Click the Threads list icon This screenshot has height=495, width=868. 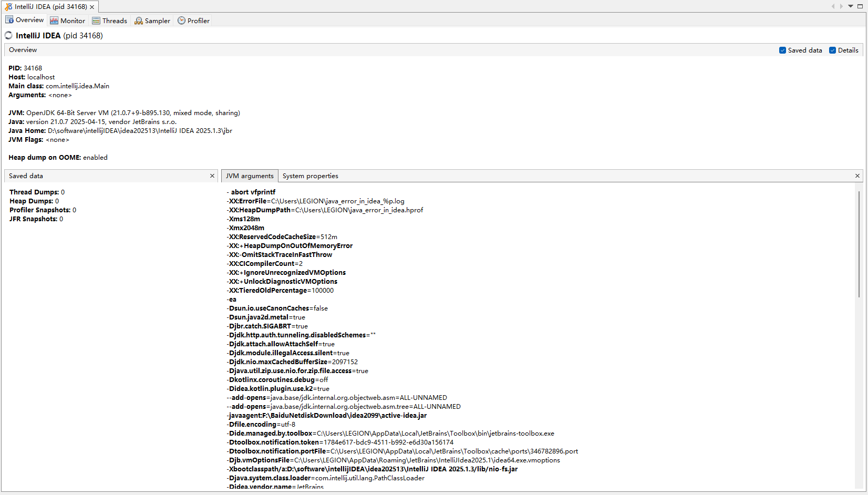coord(96,20)
